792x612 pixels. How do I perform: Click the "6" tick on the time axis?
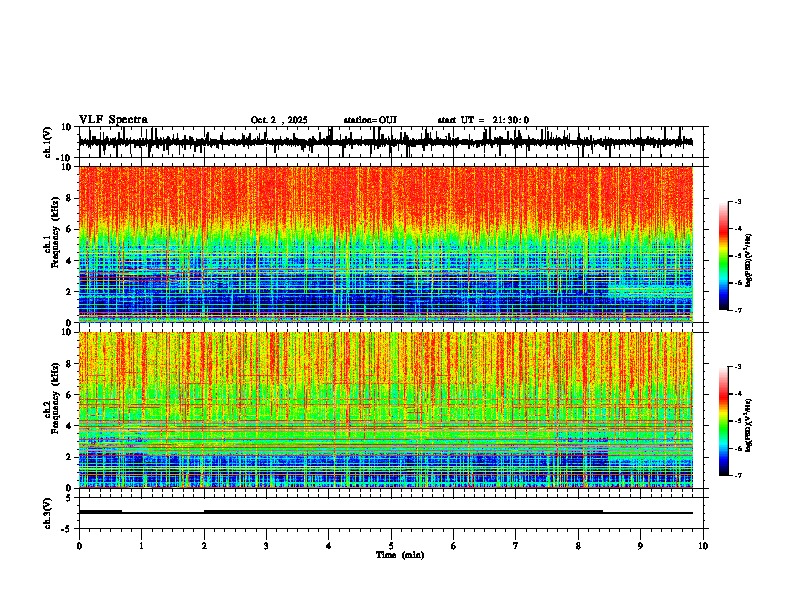(x=453, y=546)
